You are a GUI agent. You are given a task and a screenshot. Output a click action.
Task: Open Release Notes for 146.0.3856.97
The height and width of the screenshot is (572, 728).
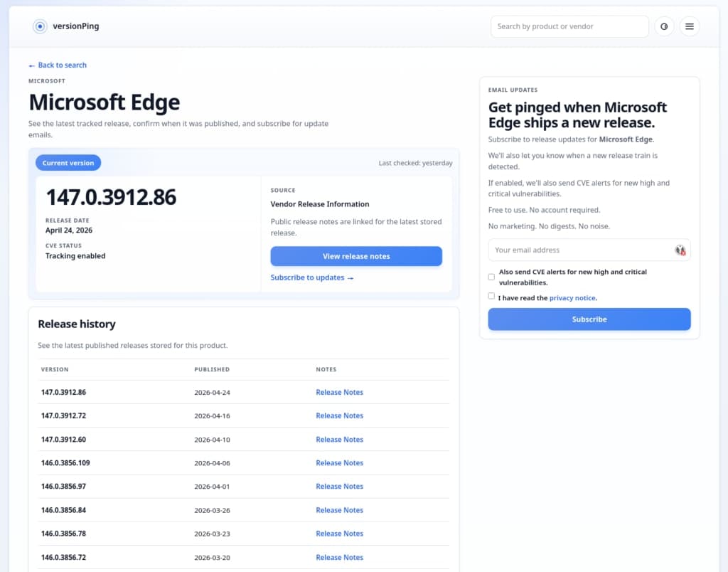pyautogui.click(x=339, y=486)
